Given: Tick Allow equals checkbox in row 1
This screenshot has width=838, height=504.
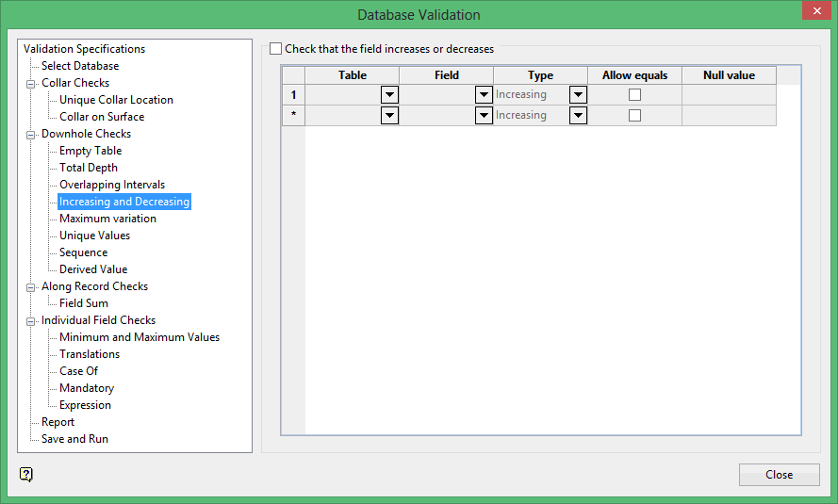Looking at the screenshot, I should pos(634,94).
